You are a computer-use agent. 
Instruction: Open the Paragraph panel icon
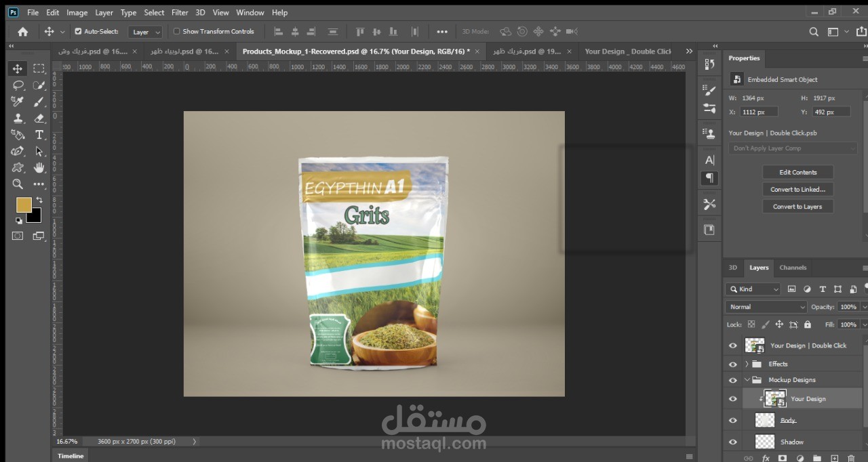pyautogui.click(x=709, y=178)
